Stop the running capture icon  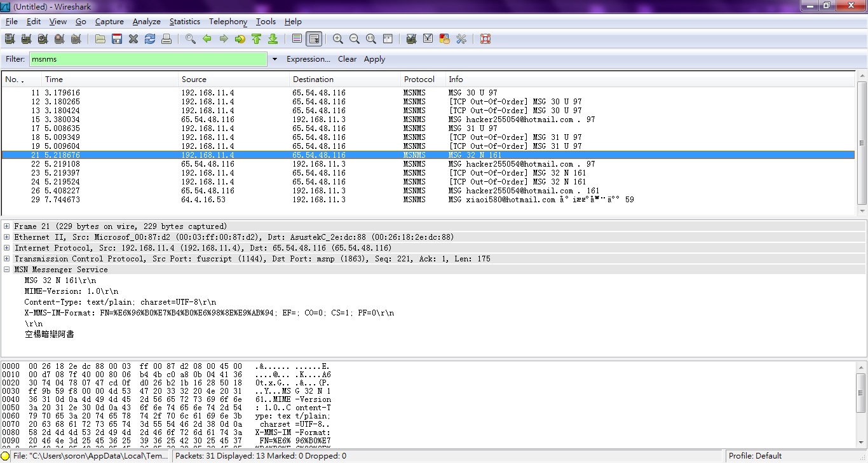tap(59, 39)
